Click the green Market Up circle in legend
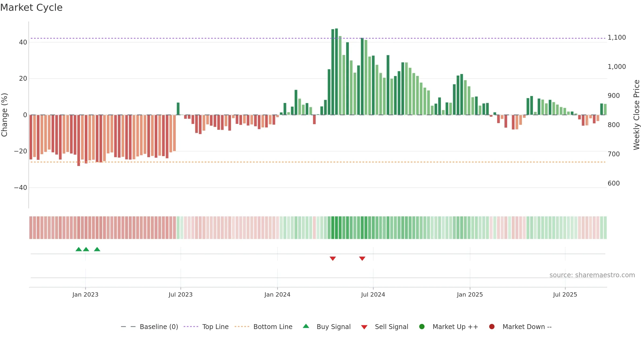 [x=422, y=327]
